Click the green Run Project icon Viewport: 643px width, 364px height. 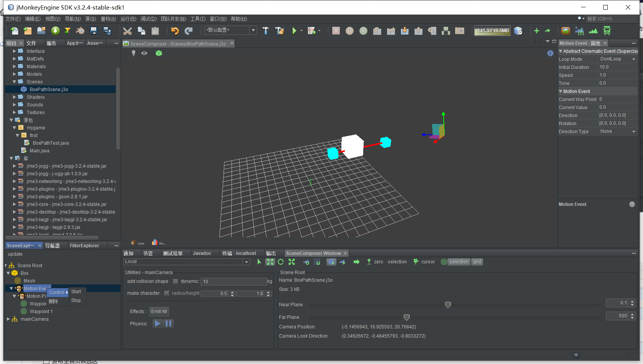(x=294, y=31)
